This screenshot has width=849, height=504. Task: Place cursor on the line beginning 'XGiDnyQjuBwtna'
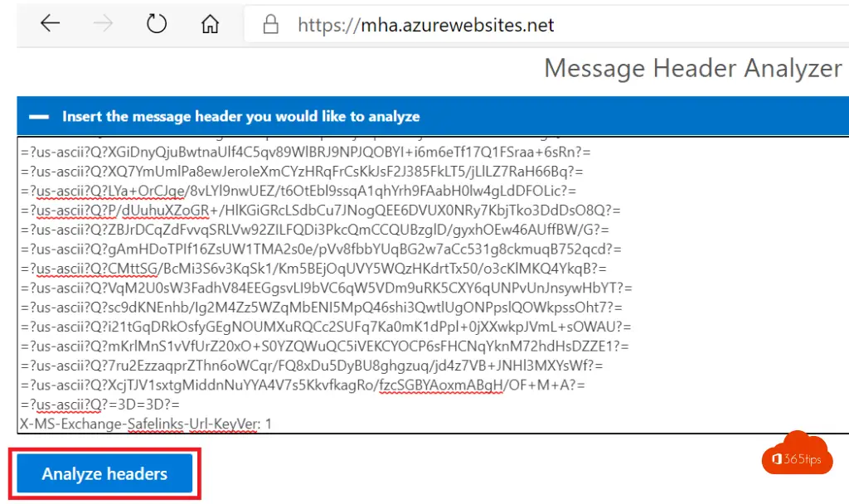[306, 153]
